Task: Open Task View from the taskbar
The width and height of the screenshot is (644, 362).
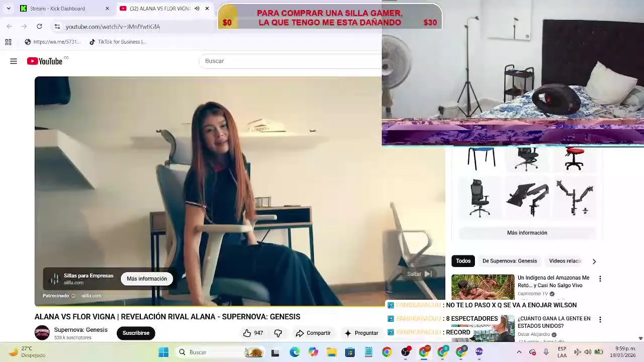Action: tap(275, 352)
